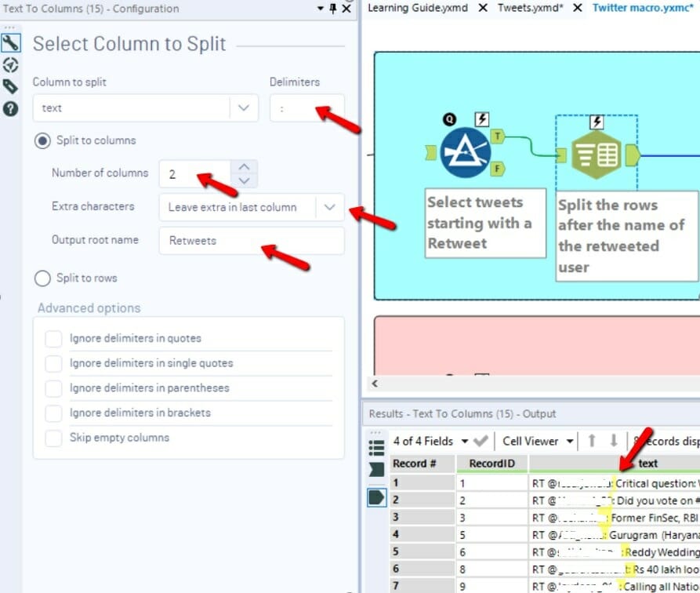Check Skip empty columns option
The height and width of the screenshot is (593, 700).
53,438
